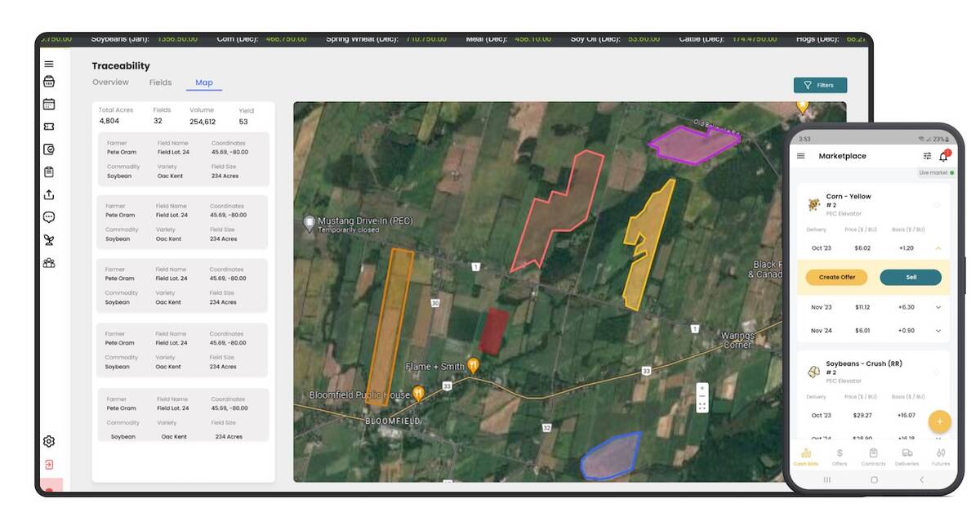
Task: Tap the Create Offer button
Action: pyautogui.click(x=835, y=277)
